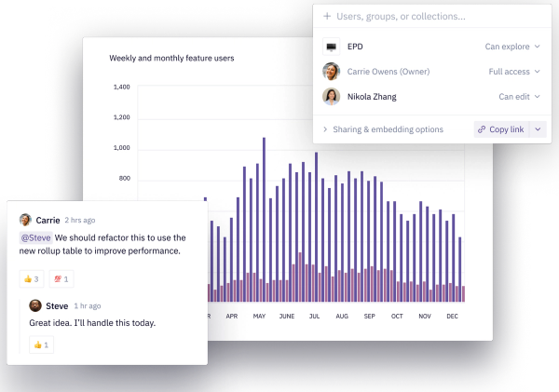Click the 800 y-axis label
The width and height of the screenshot is (559, 392).
[125, 178]
